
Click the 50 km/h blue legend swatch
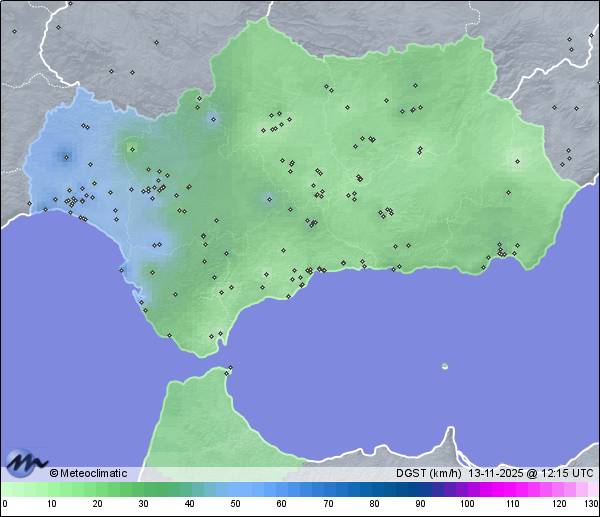point(235,489)
